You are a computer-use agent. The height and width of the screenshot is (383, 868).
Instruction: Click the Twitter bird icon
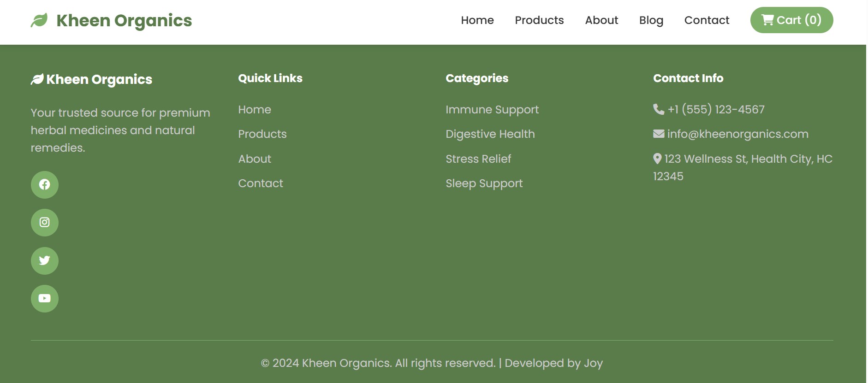(x=45, y=261)
